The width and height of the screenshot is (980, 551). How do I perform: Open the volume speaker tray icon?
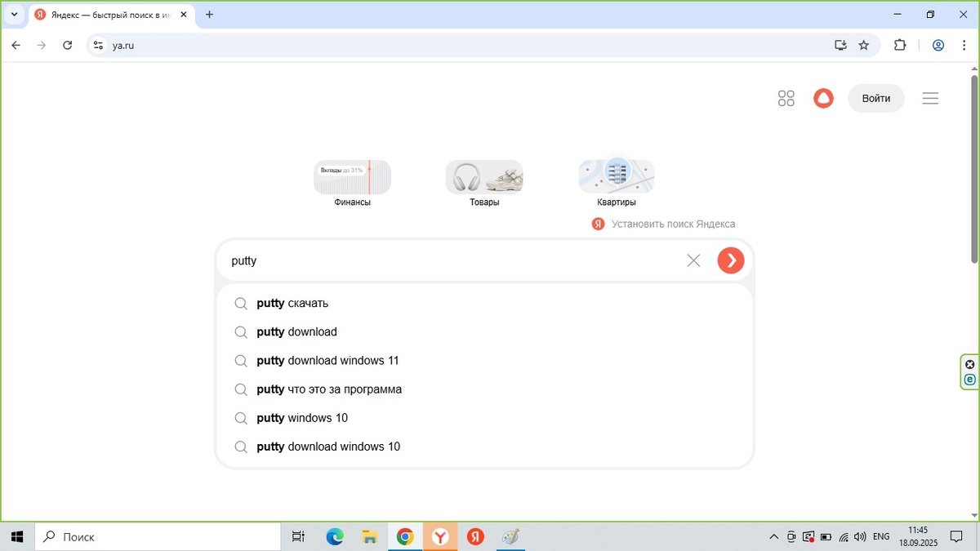point(860,537)
